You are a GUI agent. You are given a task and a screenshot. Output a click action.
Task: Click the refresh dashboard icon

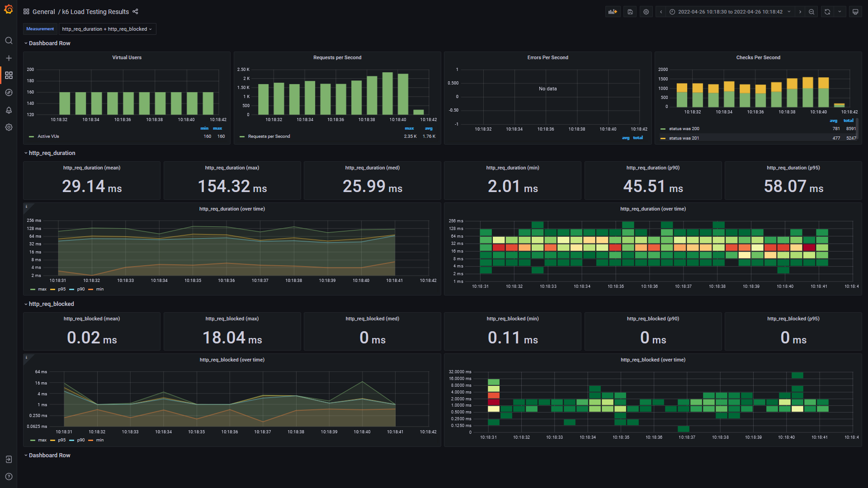coord(827,12)
